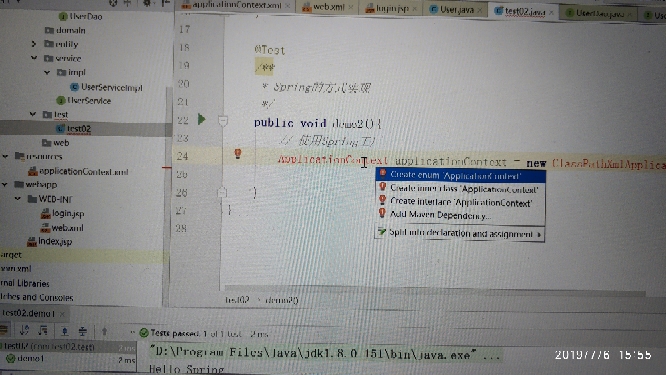
Task: Click the applicationContext.xml file icon in the tree
Action: coord(33,171)
